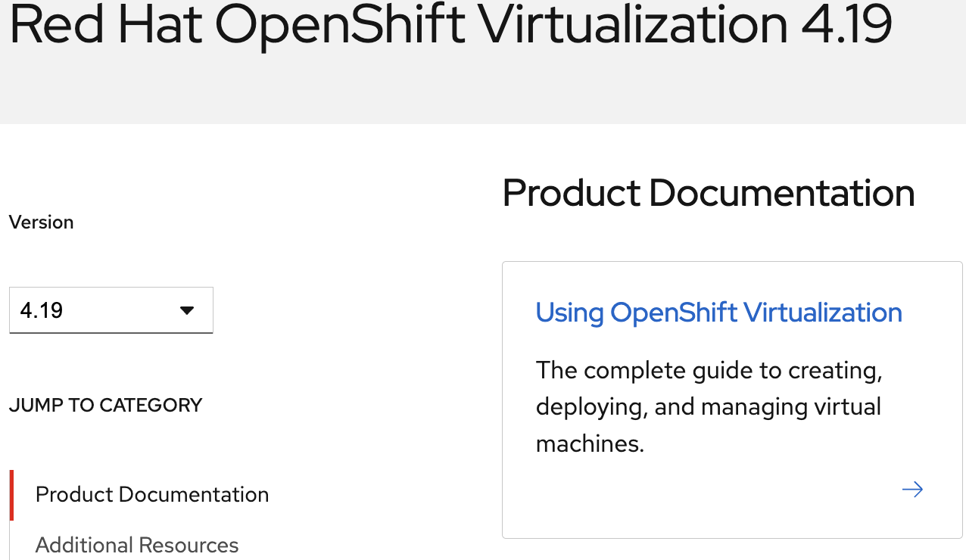
Task: Click the JUMP TO CATEGORY heading
Action: coord(106,406)
